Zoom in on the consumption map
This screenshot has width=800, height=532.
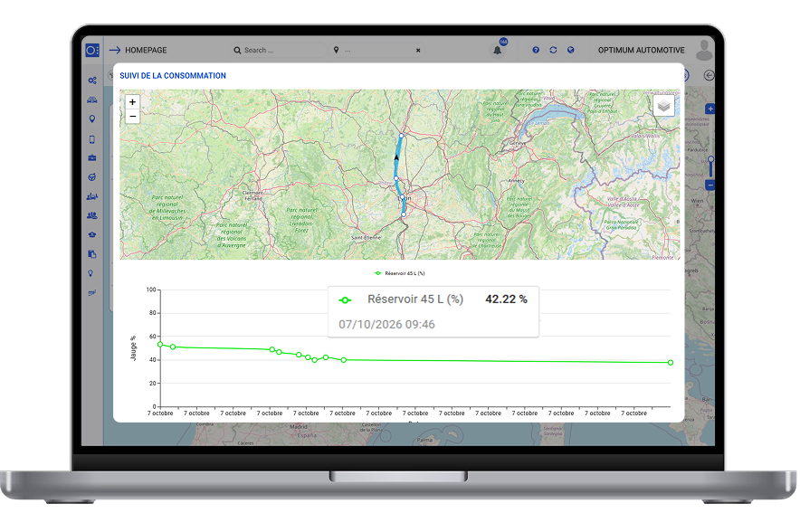(x=133, y=102)
